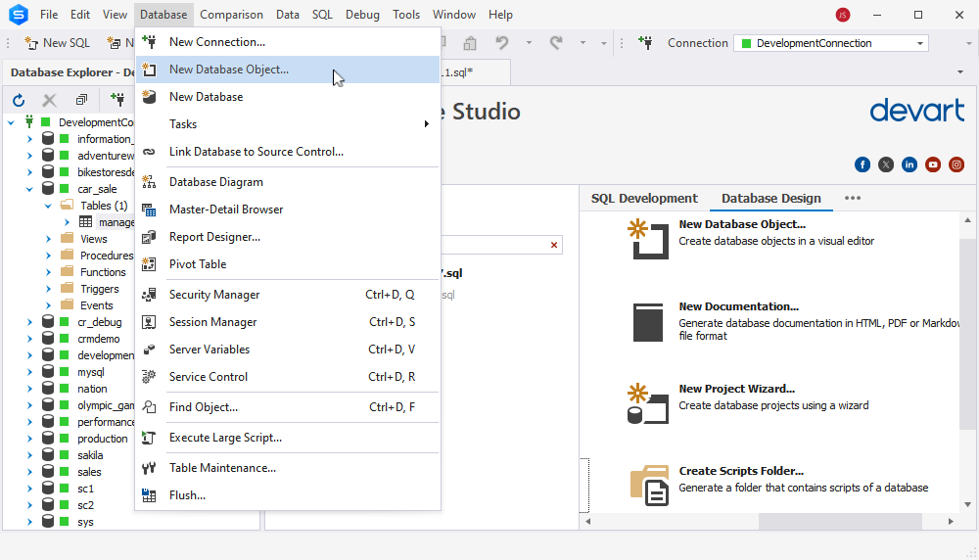Click New Documentation... link text

click(738, 306)
